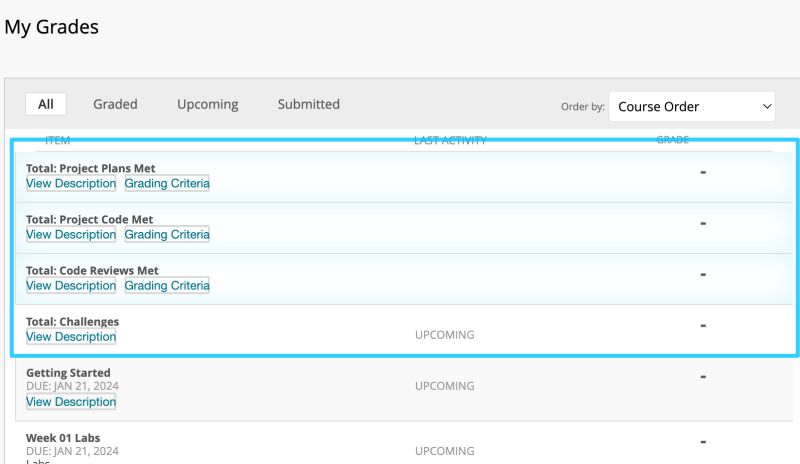
Task: View Description for Total: Project Code Met
Action: click(x=71, y=234)
